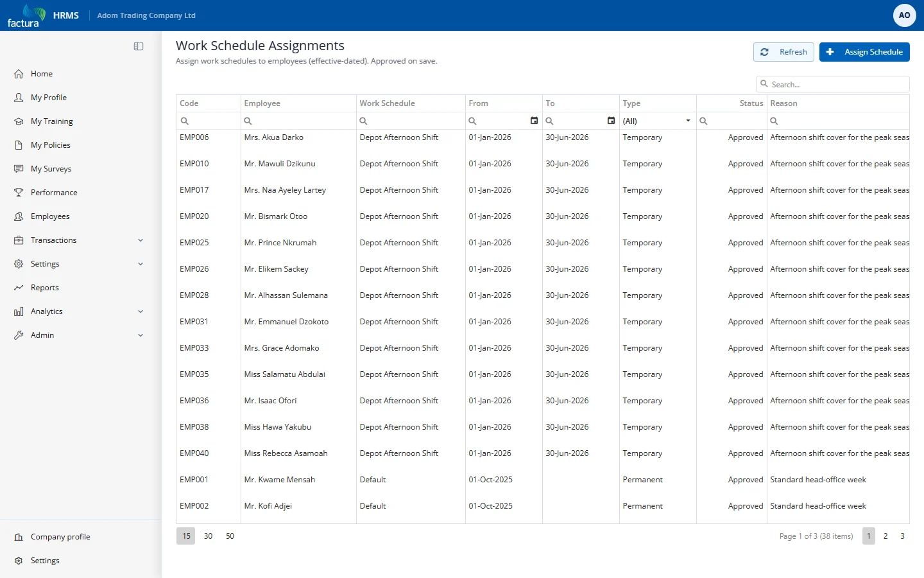Click the My Training graduation cap icon
The width and height of the screenshot is (924, 578).
tap(19, 121)
